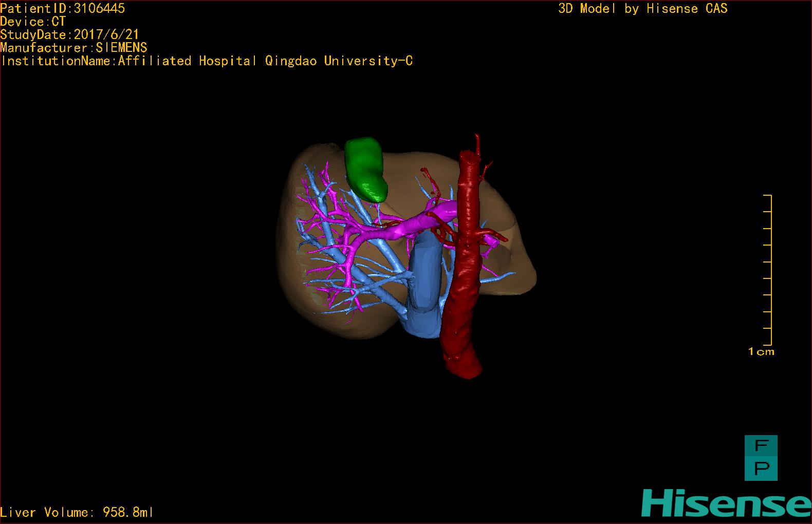Click the "Manufacturer:SIEMENS" overlay text
Viewport: 812px width, 524px height.
pyautogui.click(x=74, y=48)
